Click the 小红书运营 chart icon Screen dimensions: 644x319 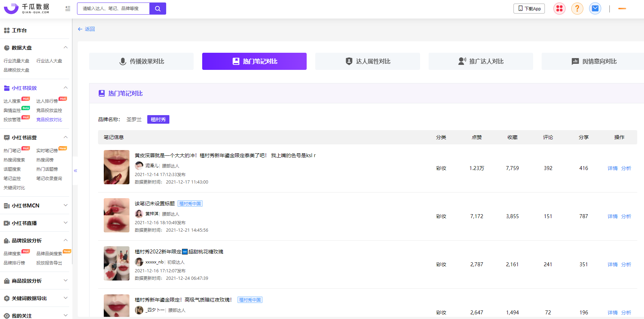pyautogui.click(x=7, y=138)
